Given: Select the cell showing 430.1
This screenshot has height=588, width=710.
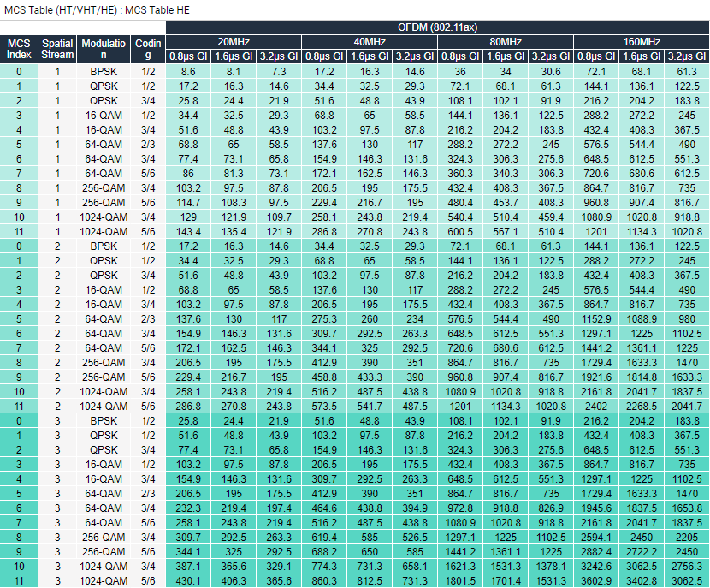Looking at the screenshot, I should point(188,581).
